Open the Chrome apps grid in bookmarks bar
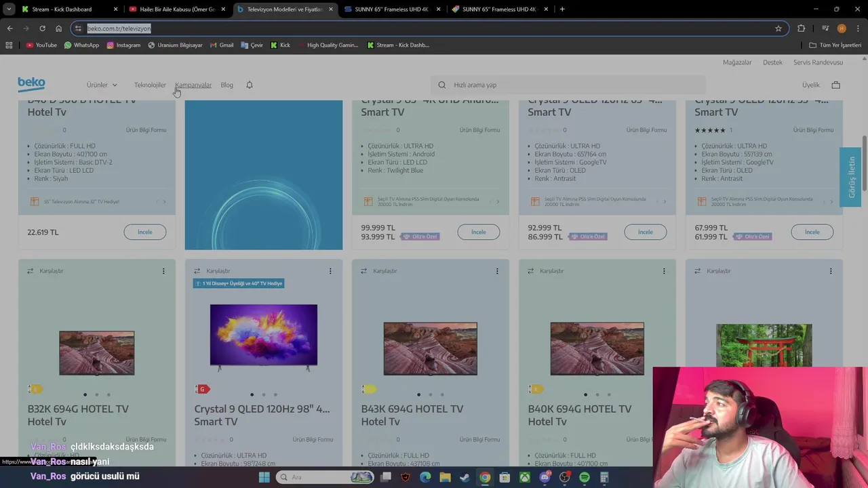This screenshot has height=488, width=868. point(9,45)
